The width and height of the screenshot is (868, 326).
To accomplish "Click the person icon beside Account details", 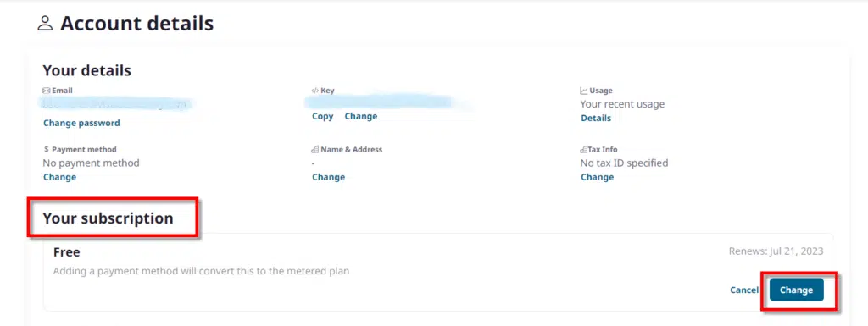I will [45, 24].
